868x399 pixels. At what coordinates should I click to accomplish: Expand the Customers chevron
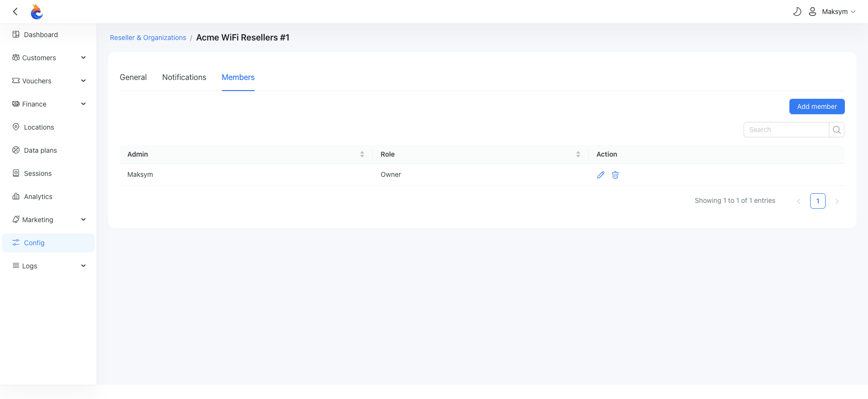pos(83,58)
